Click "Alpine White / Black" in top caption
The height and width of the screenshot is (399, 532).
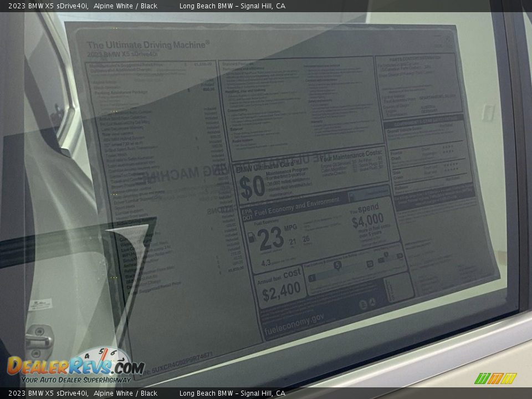[x=126, y=6]
